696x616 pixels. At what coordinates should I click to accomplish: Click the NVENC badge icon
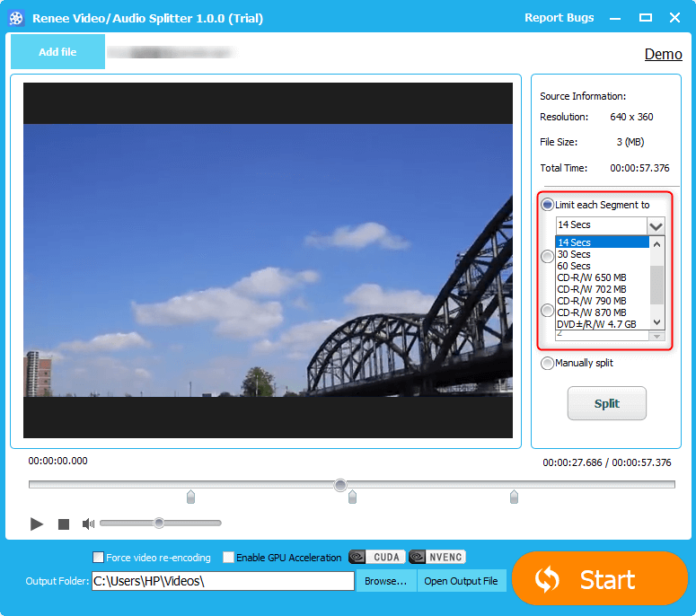pos(437,557)
